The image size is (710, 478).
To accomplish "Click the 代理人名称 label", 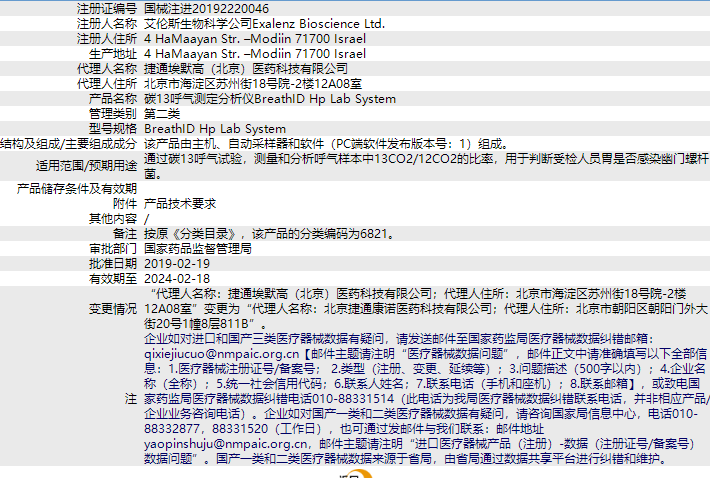I will coord(106,68).
